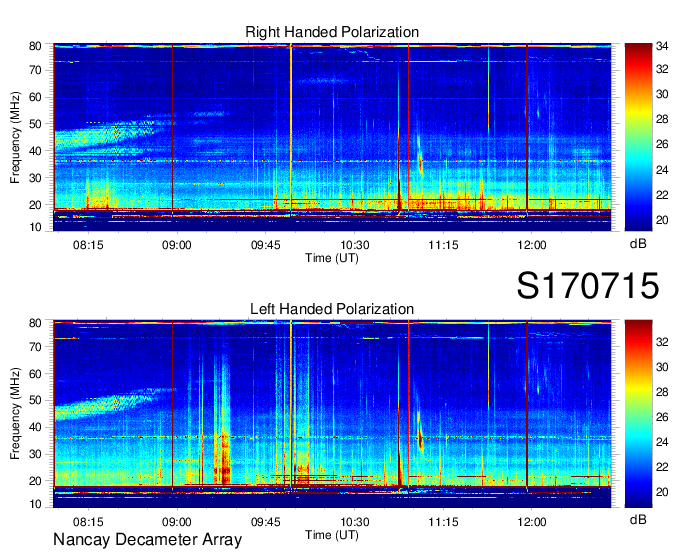This screenshot has height=552, width=680.
Task: Click '11:15' tick on right-handed plot
Action: 443,245
